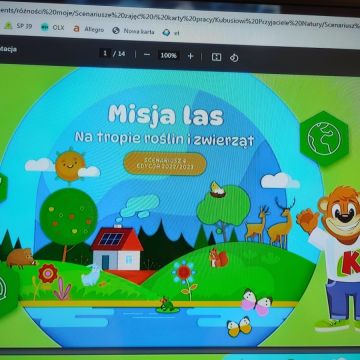Click the zoom in plus button

[x=190, y=56]
